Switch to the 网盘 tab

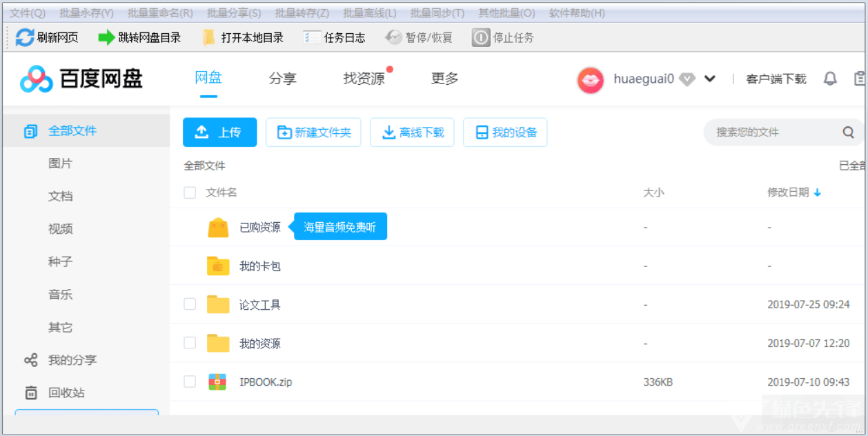point(208,78)
